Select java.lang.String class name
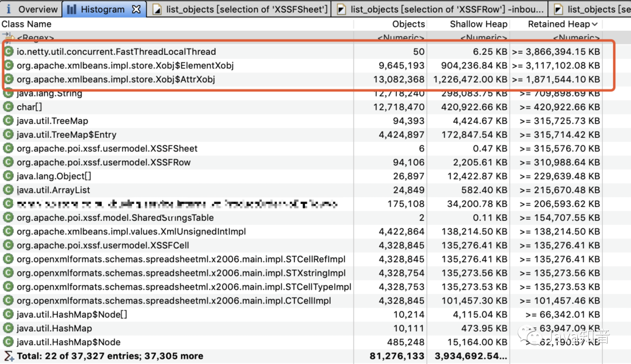 click(50, 93)
